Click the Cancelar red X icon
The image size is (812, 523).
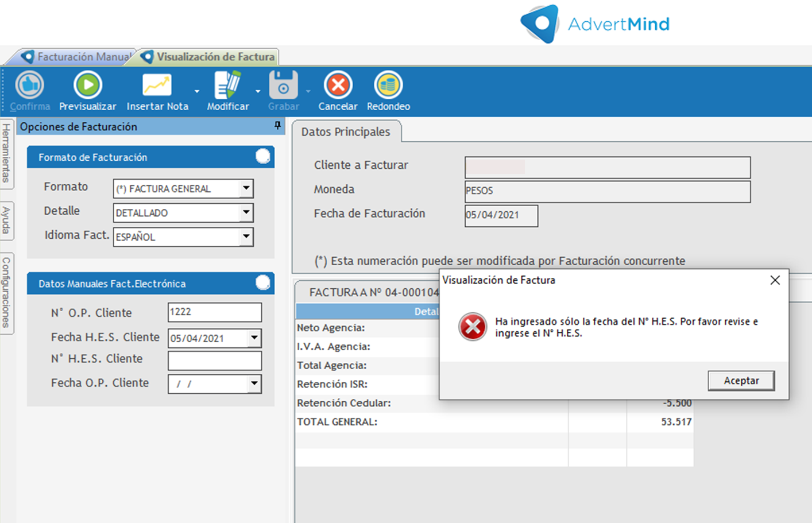[x=338, y=86]
